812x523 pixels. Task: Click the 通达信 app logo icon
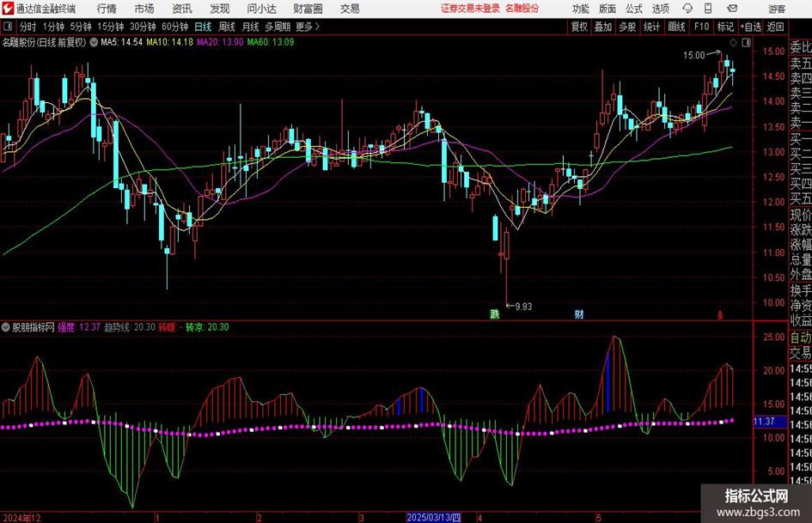(8, 9)
